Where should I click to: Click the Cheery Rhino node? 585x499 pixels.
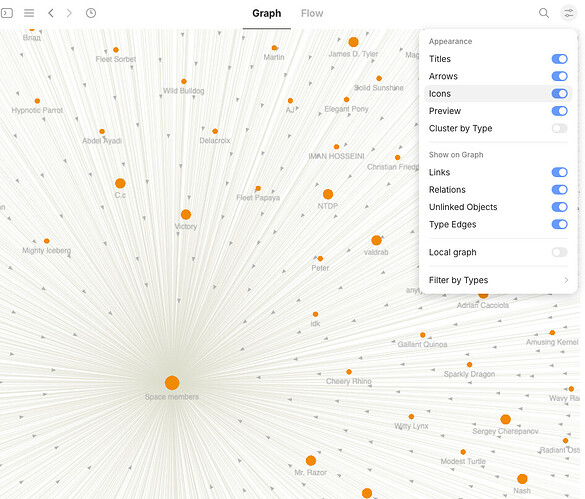point(349,372)
